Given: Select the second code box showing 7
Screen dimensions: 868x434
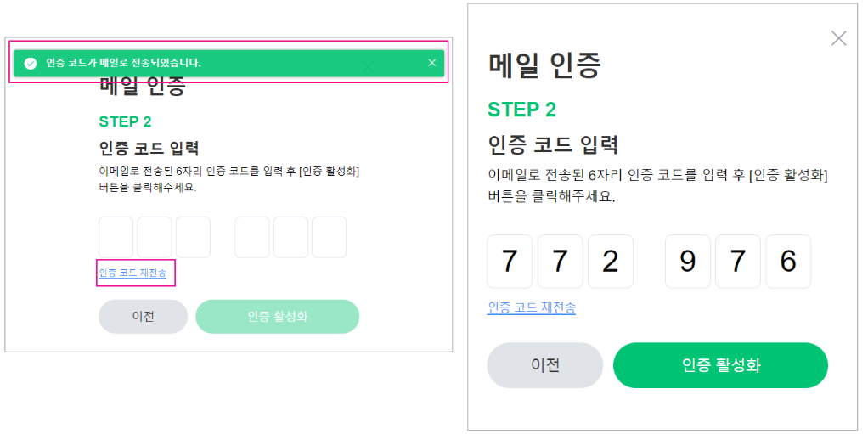Looking at the screenshot, I should 560,262.
